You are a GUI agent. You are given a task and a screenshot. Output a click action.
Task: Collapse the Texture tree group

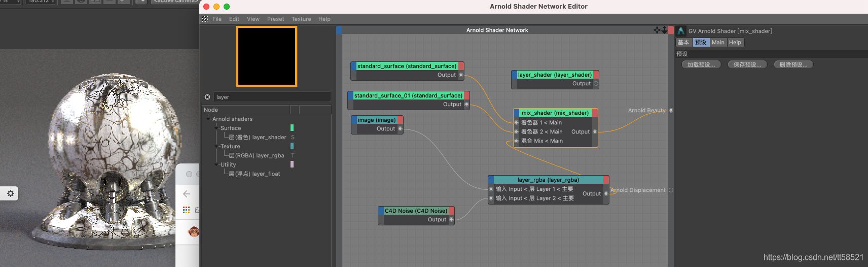(216, 146)
